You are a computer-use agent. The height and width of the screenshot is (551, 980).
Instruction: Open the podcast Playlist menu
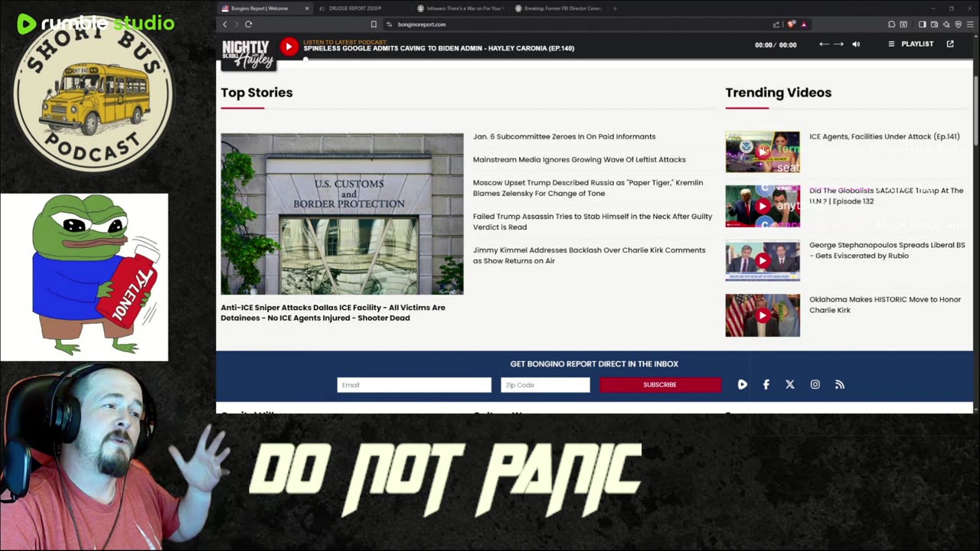pos(910,44)
